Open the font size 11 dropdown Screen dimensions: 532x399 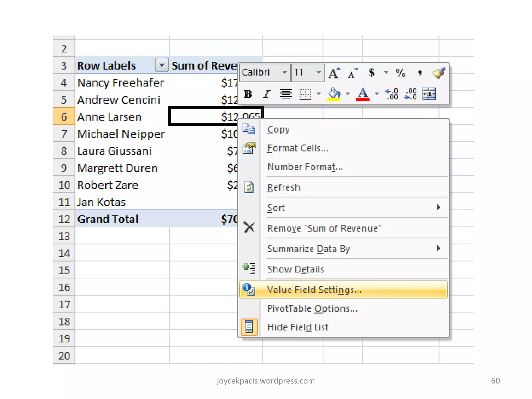[318, 72]
